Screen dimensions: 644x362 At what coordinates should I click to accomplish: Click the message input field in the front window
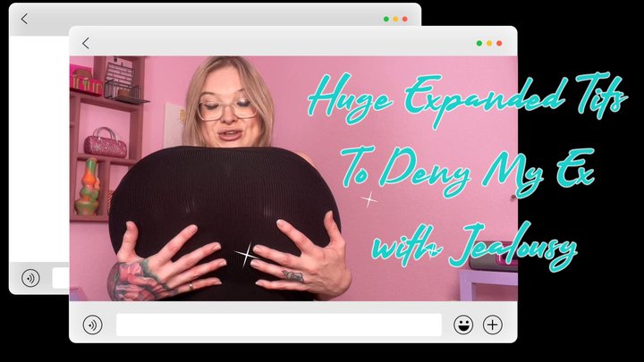279,325
